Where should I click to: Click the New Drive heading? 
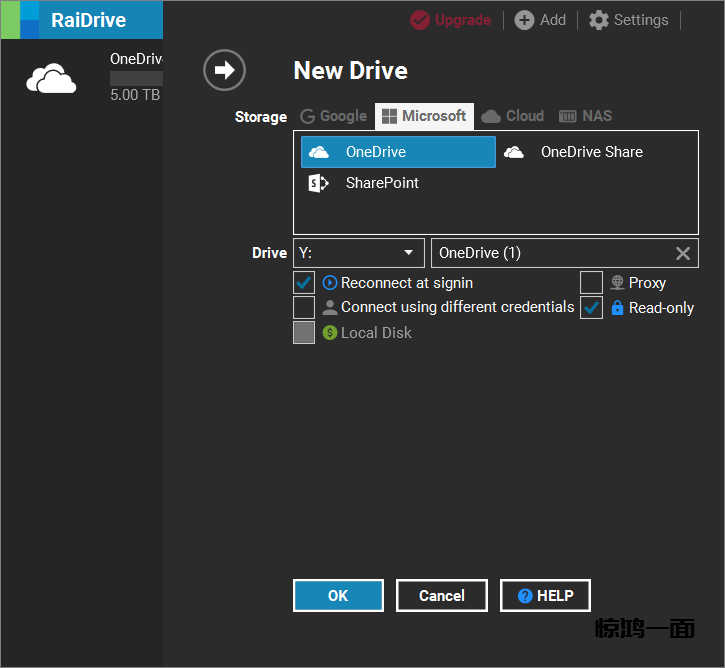[x=350, y=71]
